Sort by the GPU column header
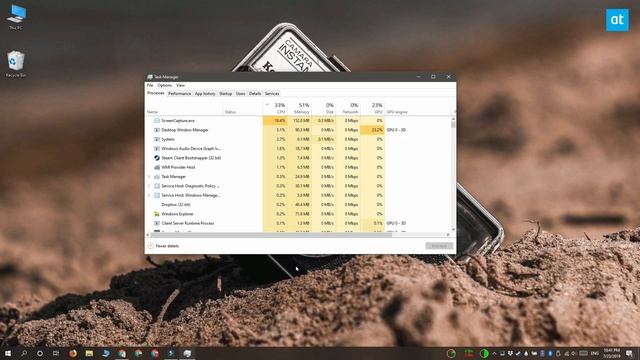Screen dimensions: 640x360 [x=372, y=108]
